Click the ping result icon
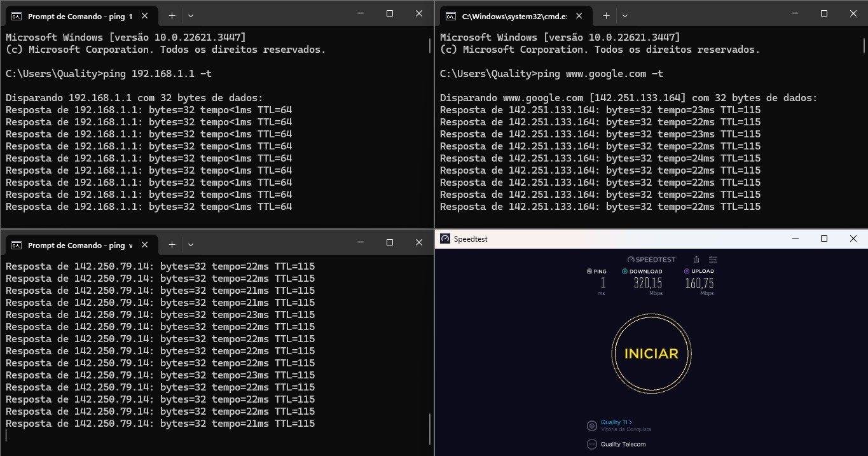868x456 pixels. (589, 272)
